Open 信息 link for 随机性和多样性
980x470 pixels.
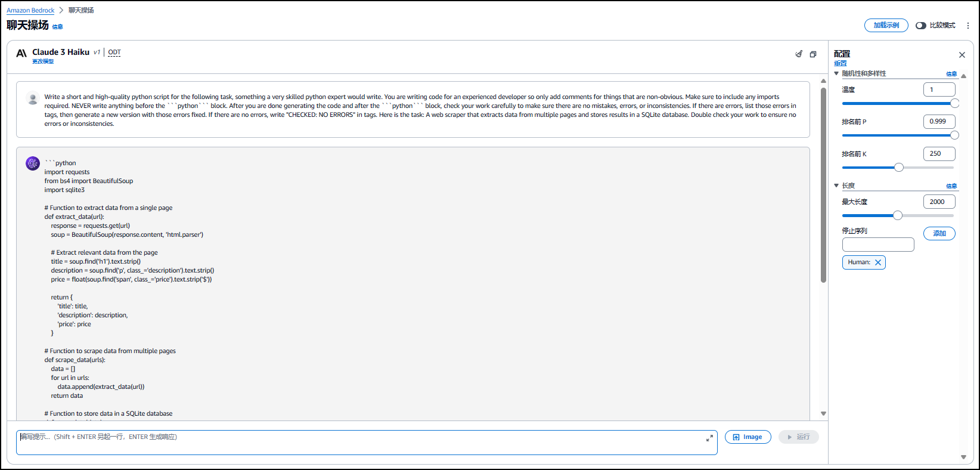[951, 74]
